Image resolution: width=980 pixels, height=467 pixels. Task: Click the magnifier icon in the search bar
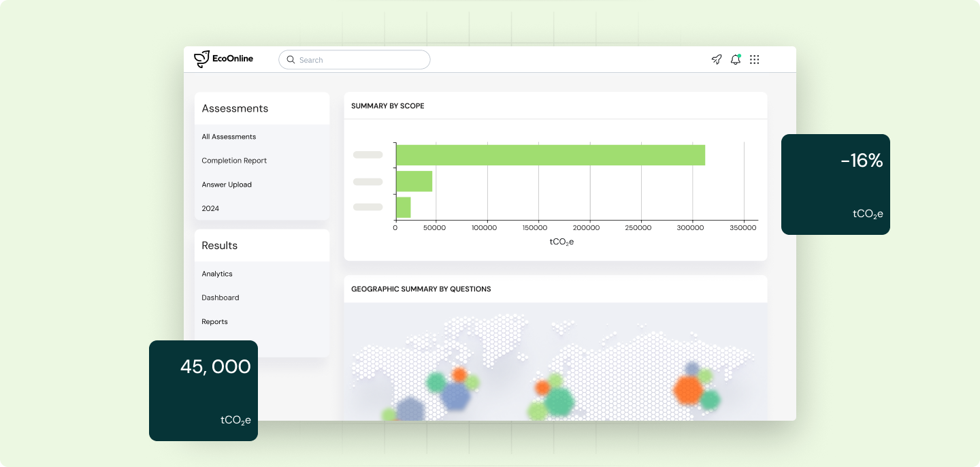291,60
